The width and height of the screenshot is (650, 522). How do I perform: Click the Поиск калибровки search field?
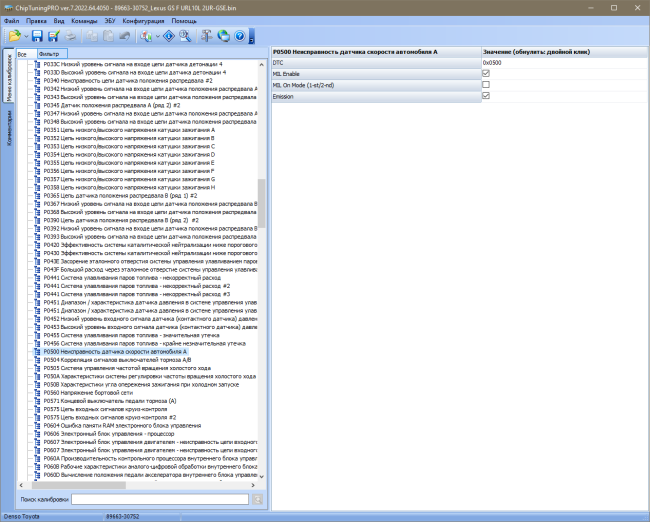click(x=160, y=499)
